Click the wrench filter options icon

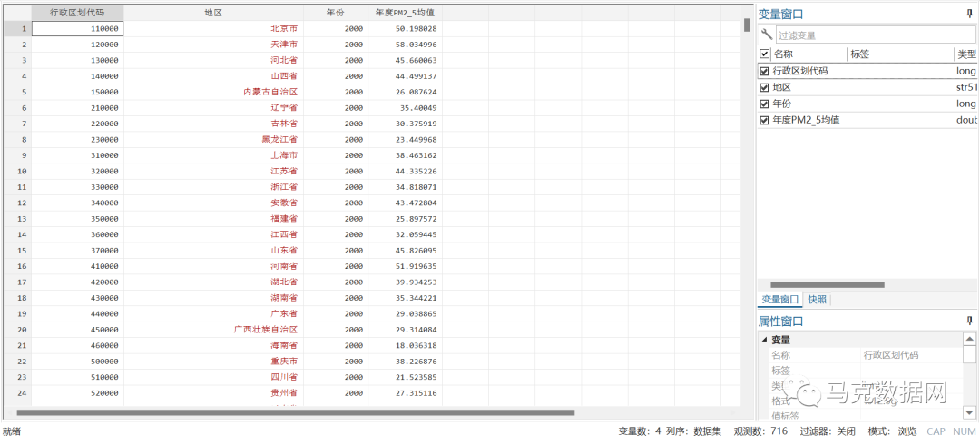coord(766,35)
